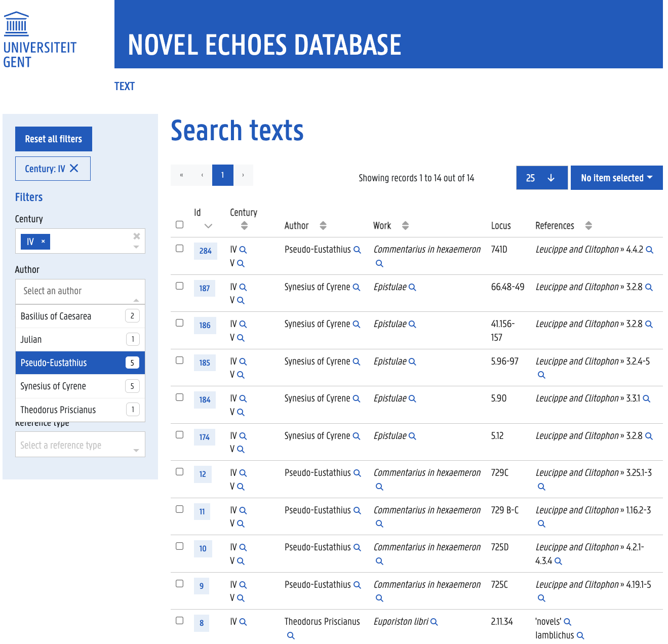Go to next page of results
668x644 pixels.
pyautogui.click(x=243, y=175)
